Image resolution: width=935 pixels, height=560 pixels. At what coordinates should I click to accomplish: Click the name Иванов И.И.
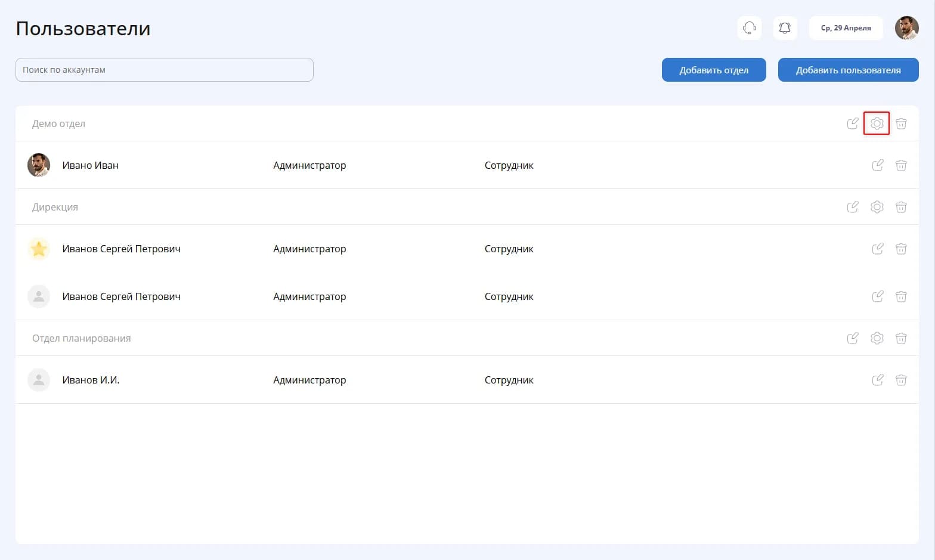pos(91,380)
